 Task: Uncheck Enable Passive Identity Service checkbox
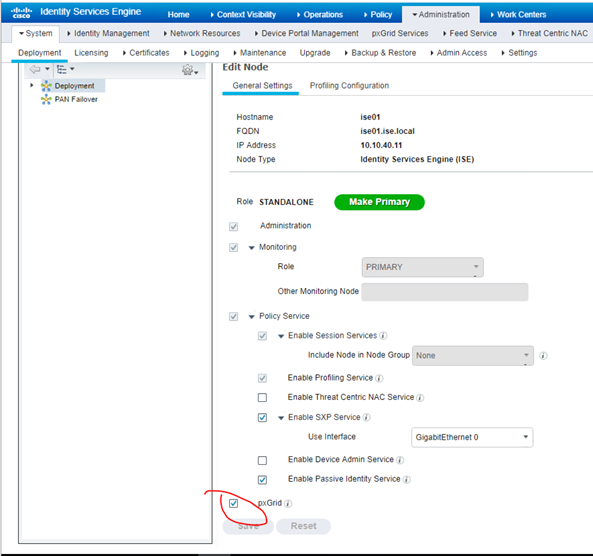262,480
